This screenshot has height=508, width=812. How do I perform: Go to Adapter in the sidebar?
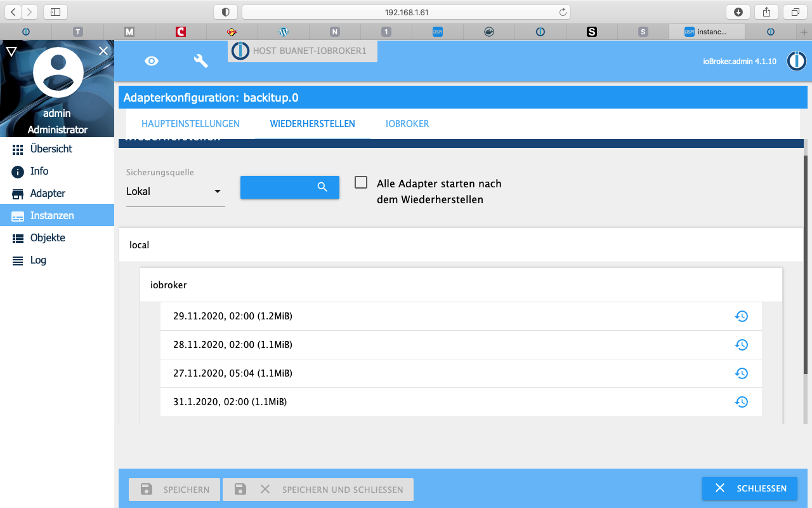click(57, 193)
